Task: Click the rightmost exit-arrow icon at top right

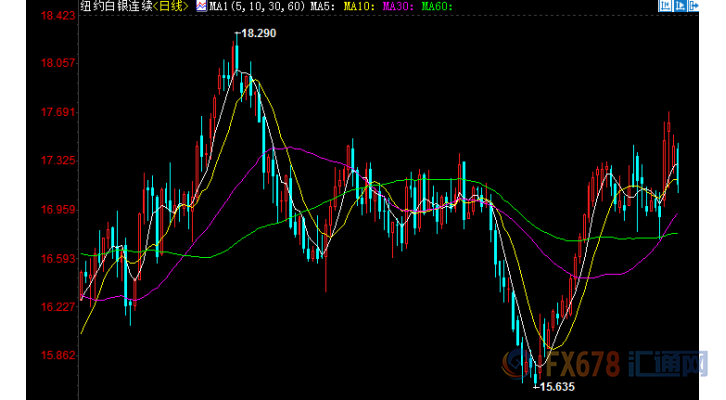Action: click(x=697, y=8)
